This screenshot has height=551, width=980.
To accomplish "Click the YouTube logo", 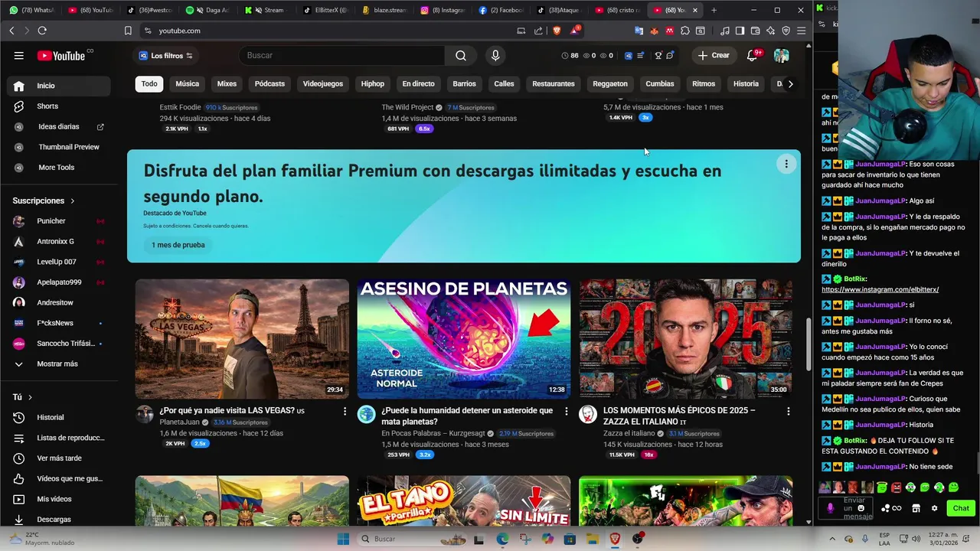I will click(x=61, y=55).
